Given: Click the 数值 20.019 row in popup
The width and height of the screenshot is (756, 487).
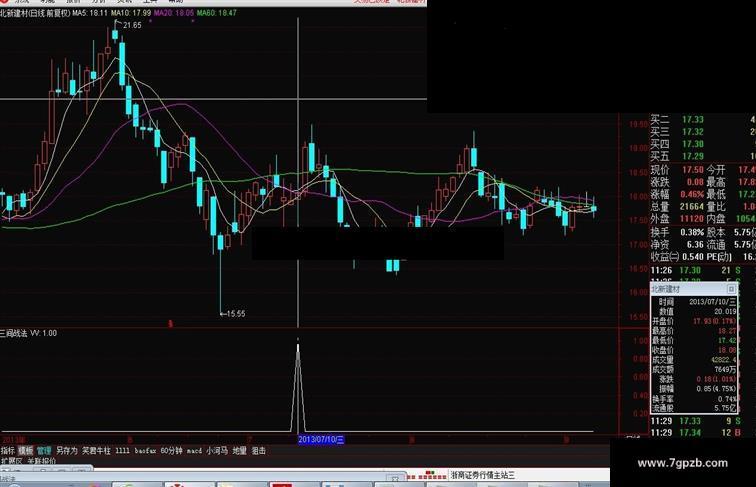Looking at the screenshot, I should point(694,311).
